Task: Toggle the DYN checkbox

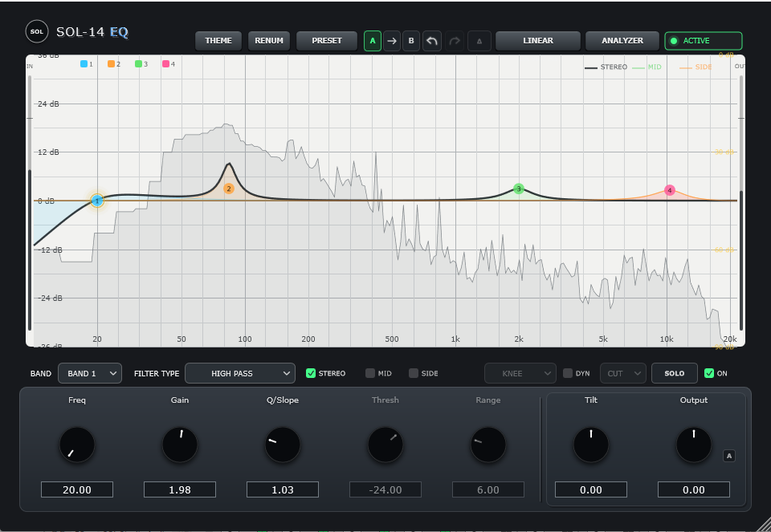Action: coord(568,373)
